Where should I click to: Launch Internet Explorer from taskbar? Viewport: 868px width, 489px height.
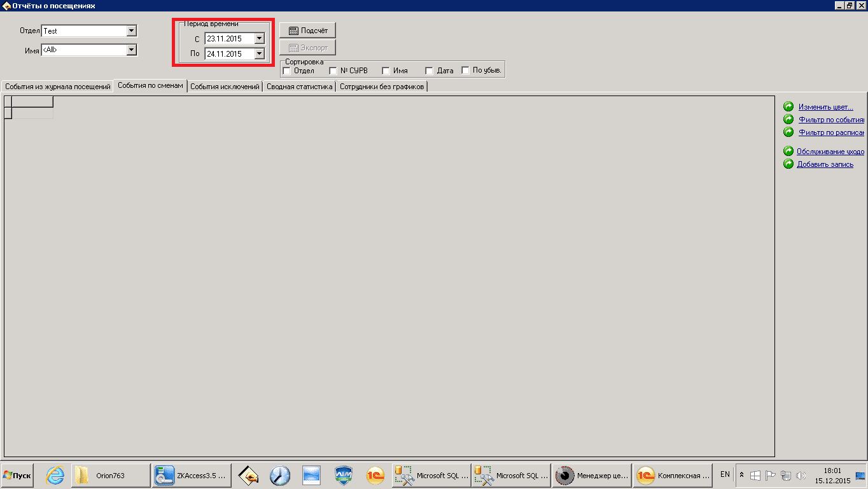click(55, 476)
